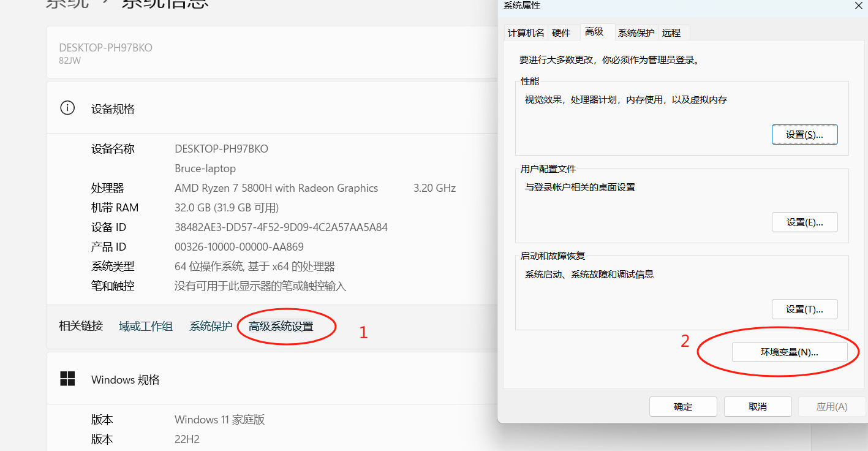Click the 产品 ID label

pyautogui.click(x=108, y=247)
